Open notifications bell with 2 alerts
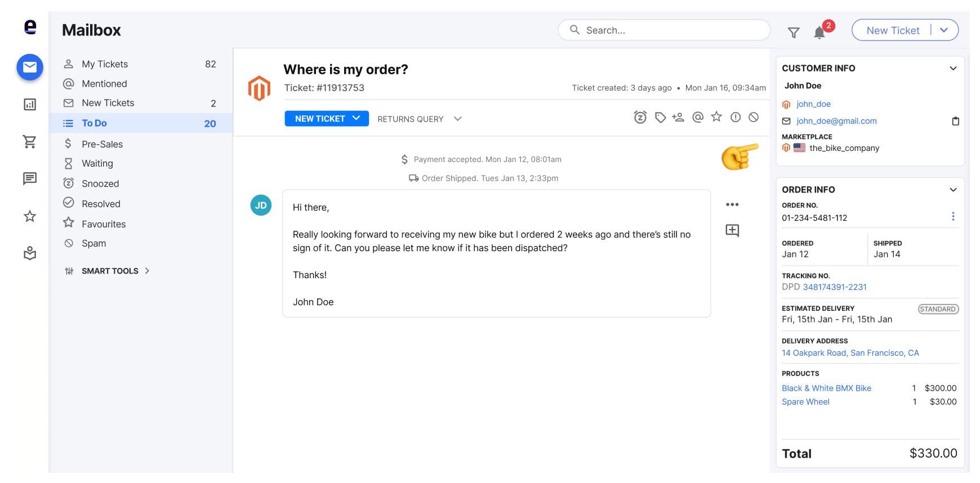This screenshot has height=483, width=980. coord(819,33)
